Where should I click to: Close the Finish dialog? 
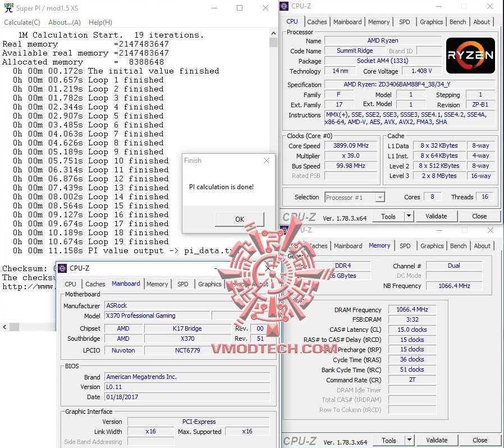tap(267, 161)
